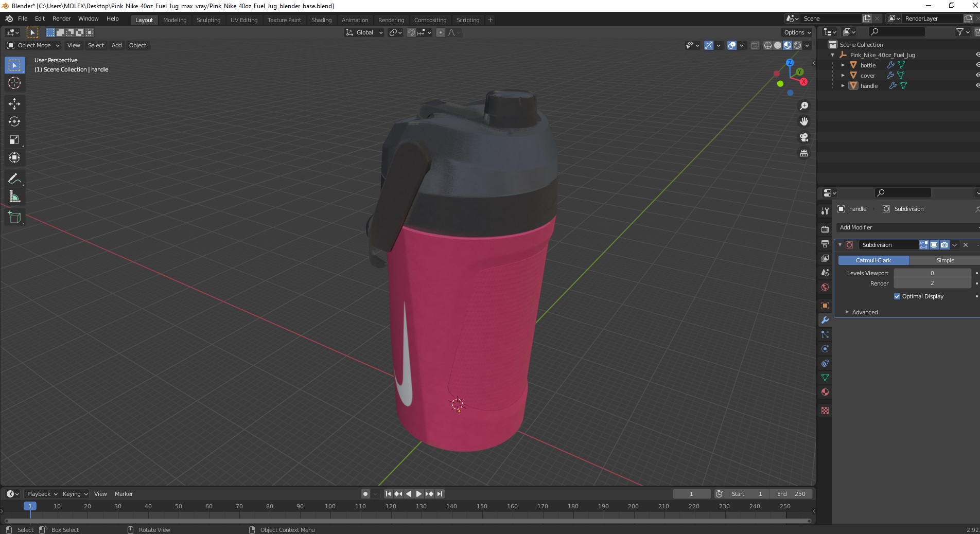
Task: Open the Options dropdown
Action: (x=797, y=32)
